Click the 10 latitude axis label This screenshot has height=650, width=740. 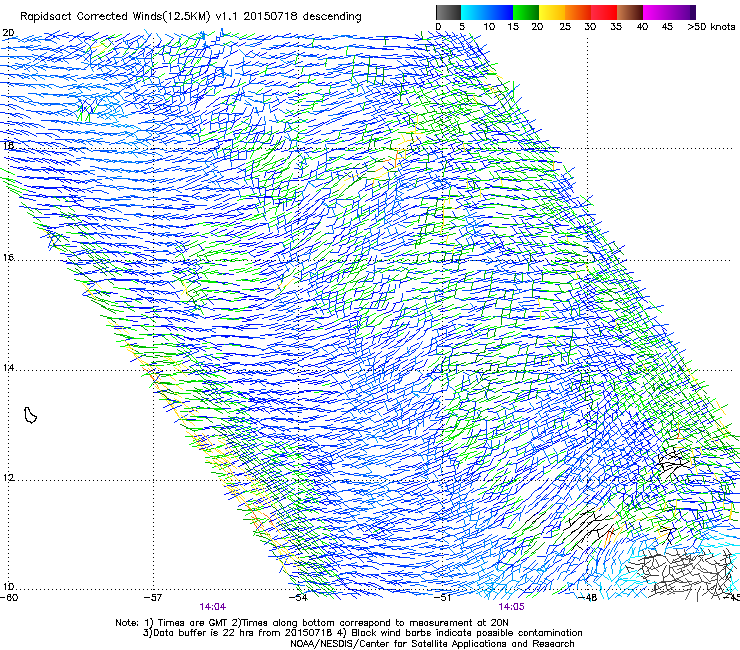[x=8, y=587]
